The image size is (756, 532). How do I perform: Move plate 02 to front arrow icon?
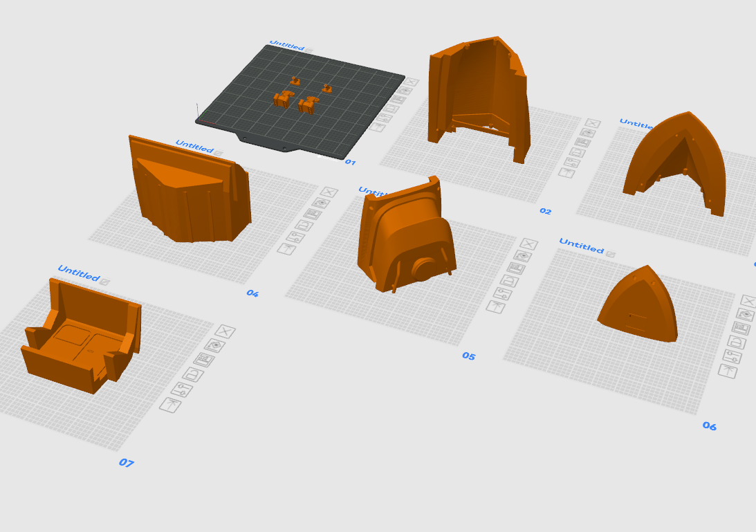click(x=566, y=173)
